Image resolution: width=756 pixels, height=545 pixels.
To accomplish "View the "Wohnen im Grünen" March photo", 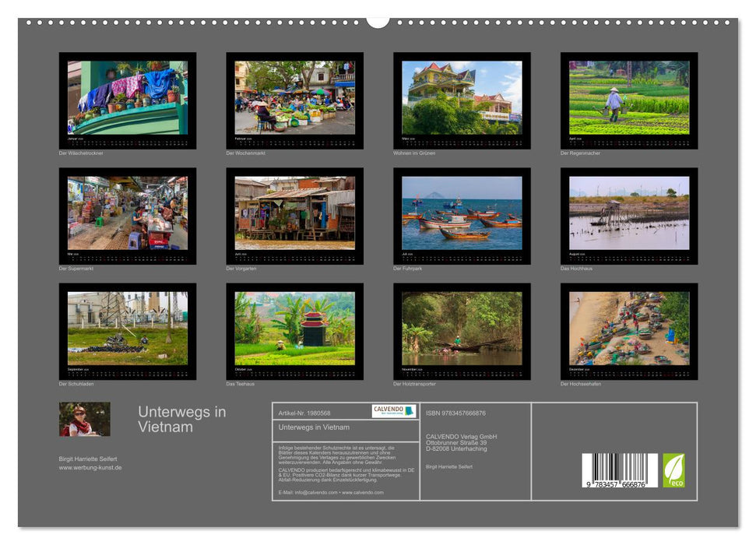I will [461, 100].
